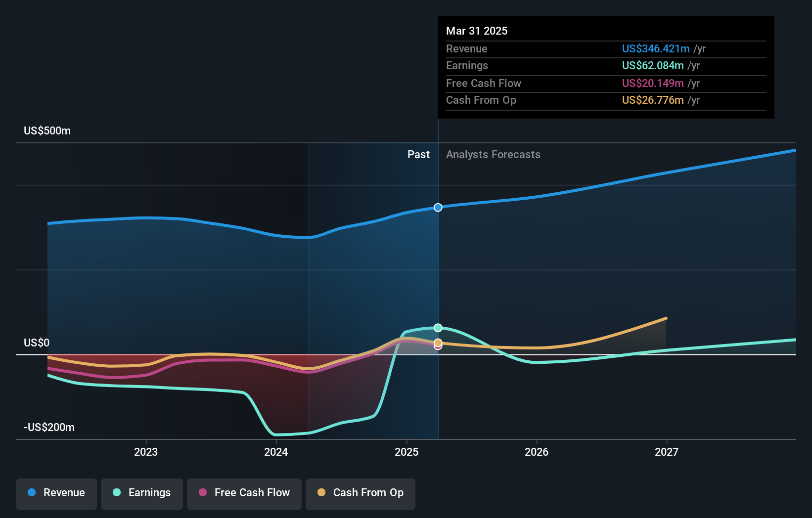The height and width of the screenshot is (518, 812).
Task: Click the Cash From Op label in tooltip
Action: pos(481,100)
